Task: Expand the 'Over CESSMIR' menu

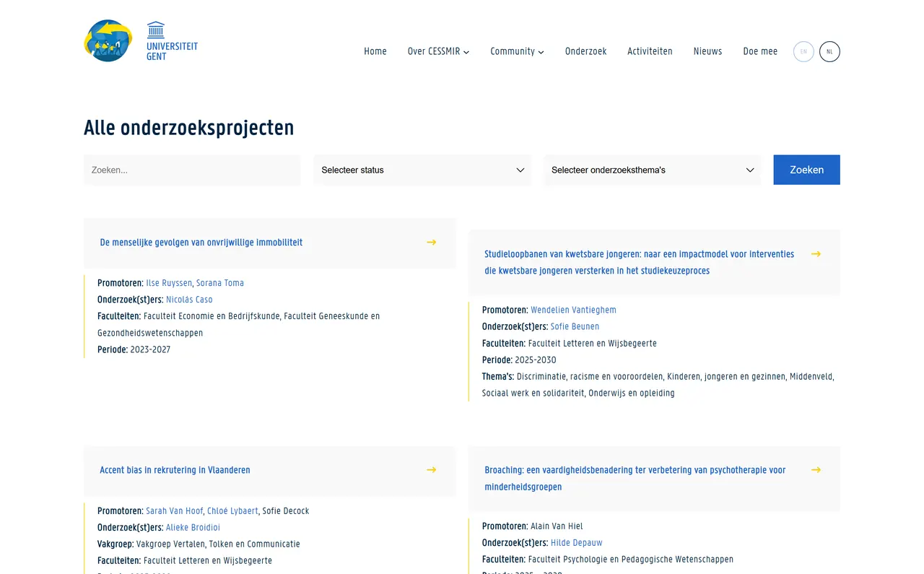Action: point(438,52)
